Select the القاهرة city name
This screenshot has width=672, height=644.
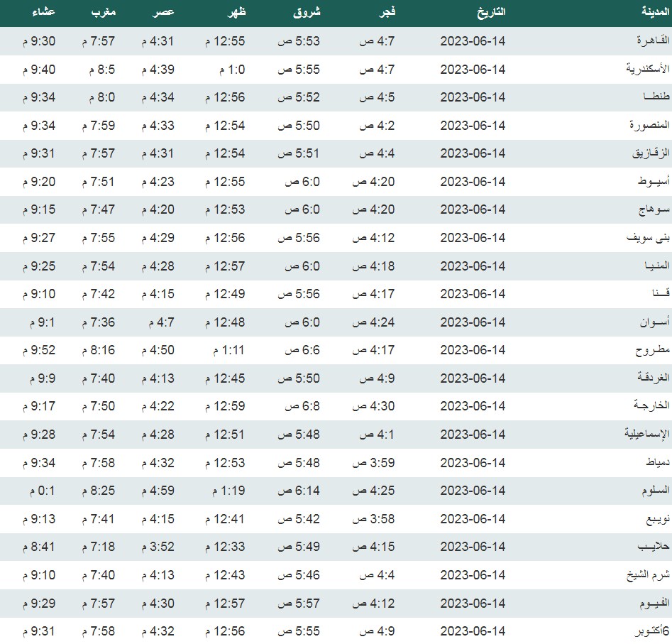tap(650, 41)
